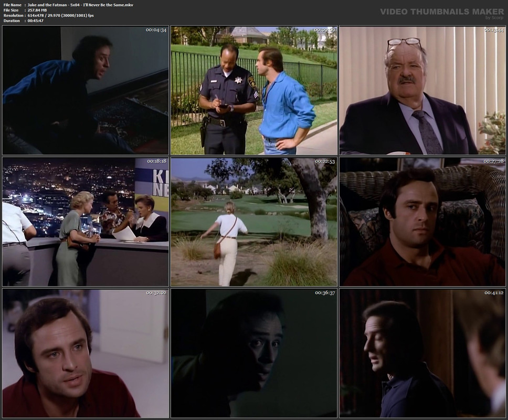
Task: Open the golf course thumbnail at 00:22:53
Action: point(254,222)
